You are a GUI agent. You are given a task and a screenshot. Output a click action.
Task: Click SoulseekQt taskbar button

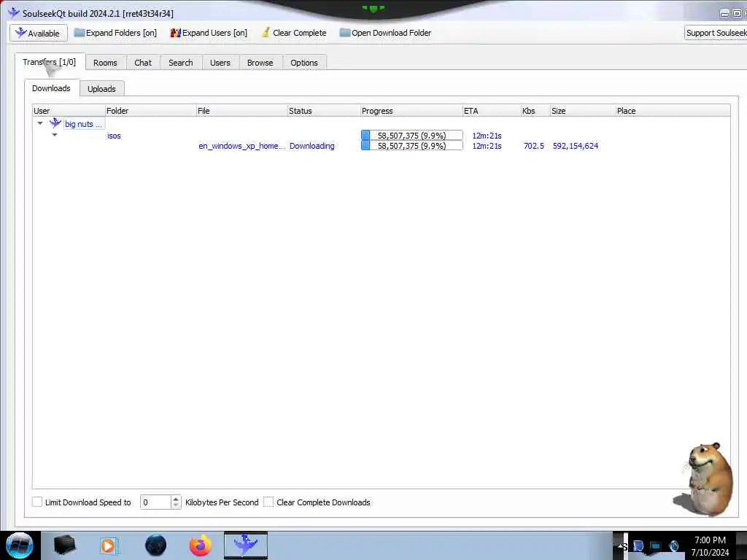point(246,545)
